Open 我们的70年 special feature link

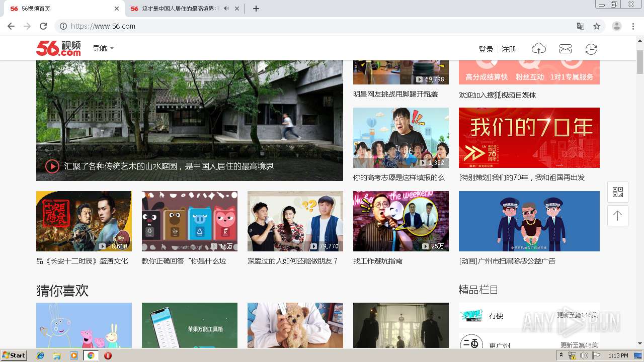(x=522, y=177)
